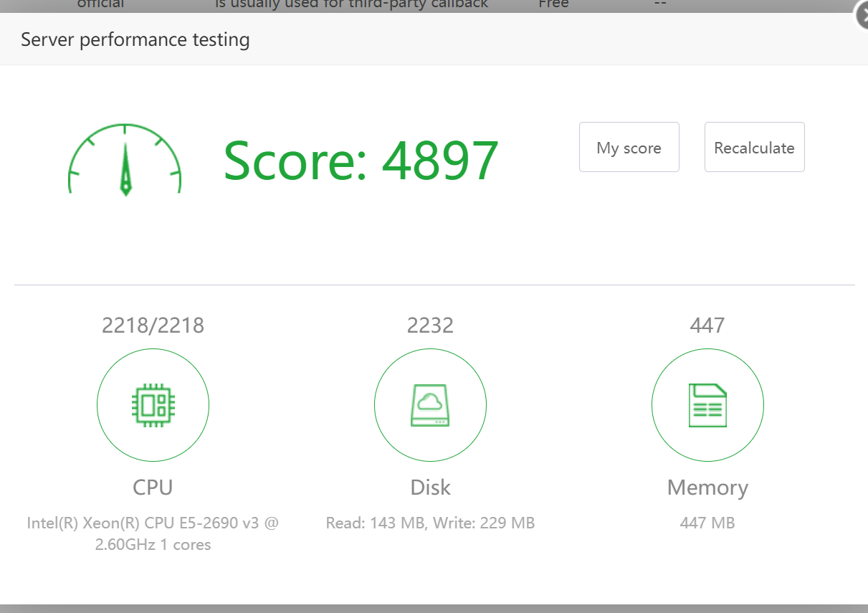Image resolution: width=868 pixels, height=613 pixels.
Task: Click the Free label in background row
Action: click(553, 4)
